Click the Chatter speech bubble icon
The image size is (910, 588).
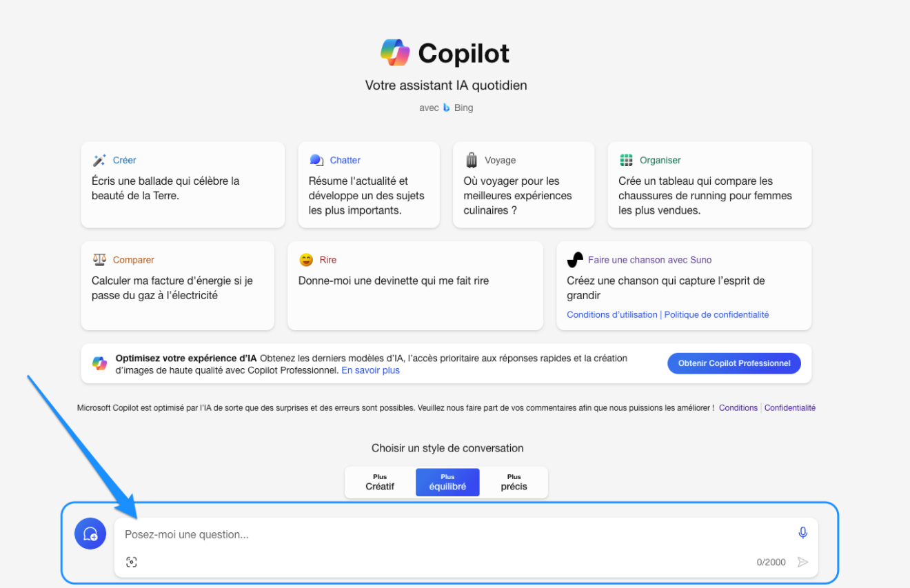[316, 159]
